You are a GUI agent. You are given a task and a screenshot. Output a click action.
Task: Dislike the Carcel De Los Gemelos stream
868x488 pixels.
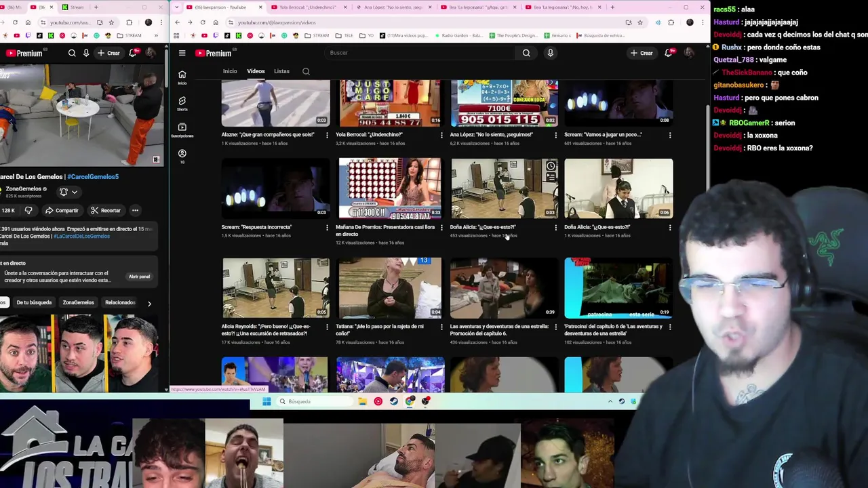click(x=28, y=210)
